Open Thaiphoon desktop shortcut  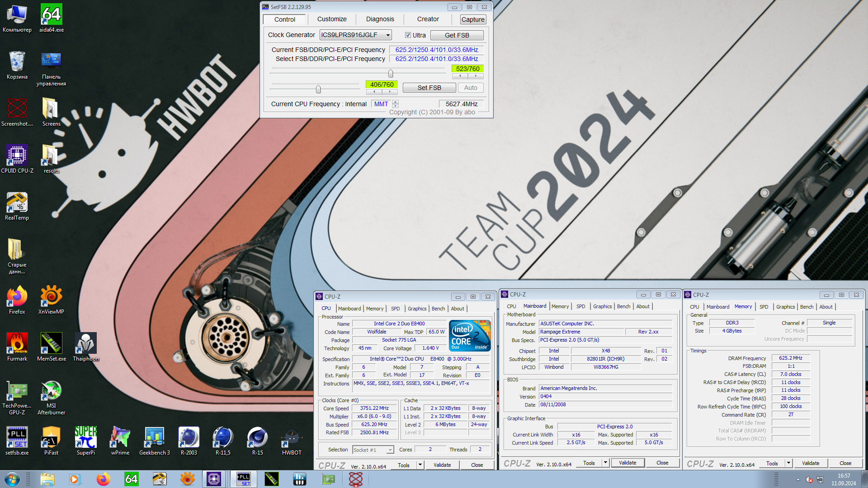click(85, 347)
